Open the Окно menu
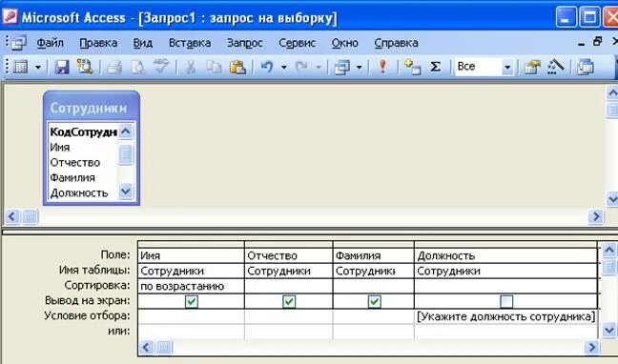Image resolution: width=618 pixels, height=364 pixels. tap(344, 43)
